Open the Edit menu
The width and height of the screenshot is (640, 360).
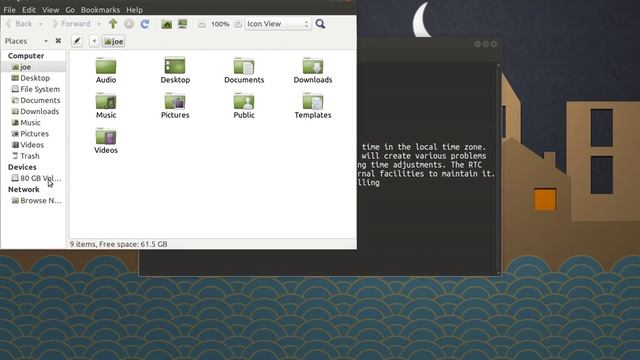[29, 9]
